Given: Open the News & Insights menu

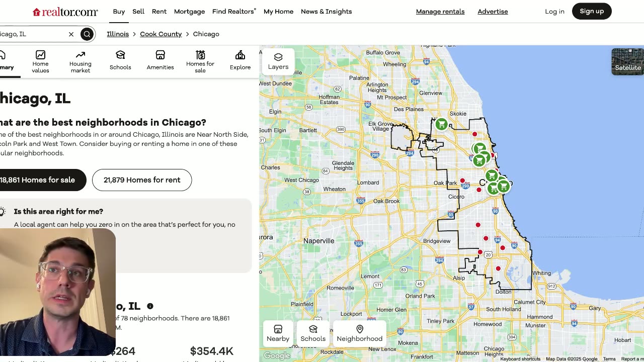Looking at the screenshot, I should pyautogui.click(x=326, y=12).
